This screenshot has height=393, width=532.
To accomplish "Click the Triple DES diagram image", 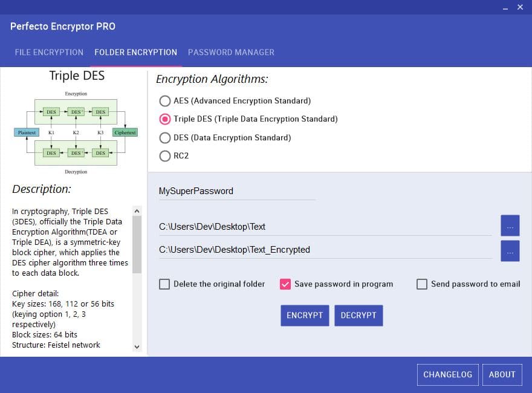I will (76, 132).
